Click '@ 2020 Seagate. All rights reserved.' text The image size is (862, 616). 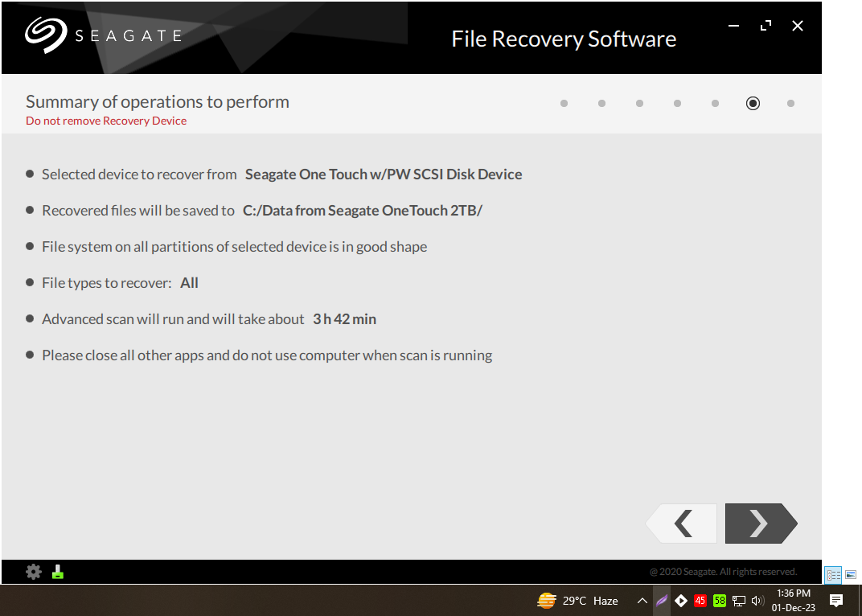coord(723,572)
